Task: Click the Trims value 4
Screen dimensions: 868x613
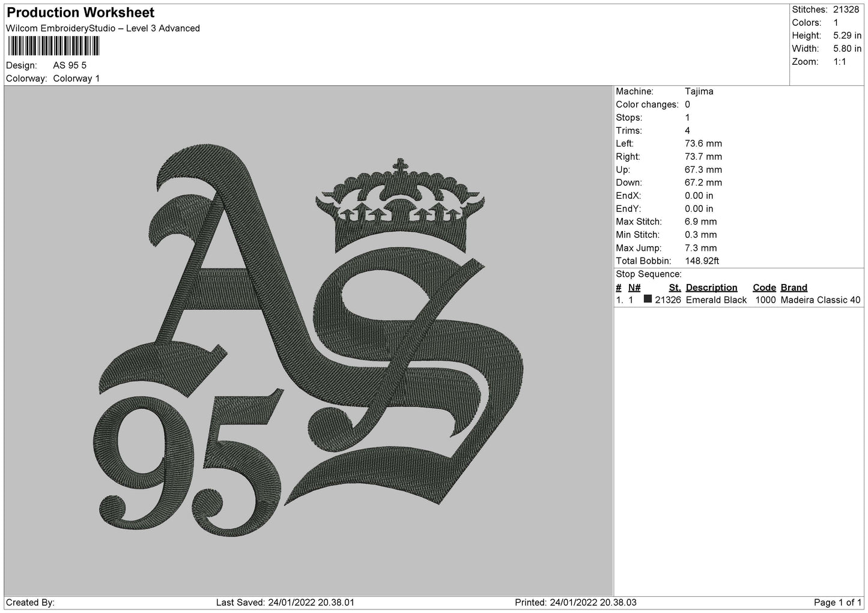Action: 688,131
